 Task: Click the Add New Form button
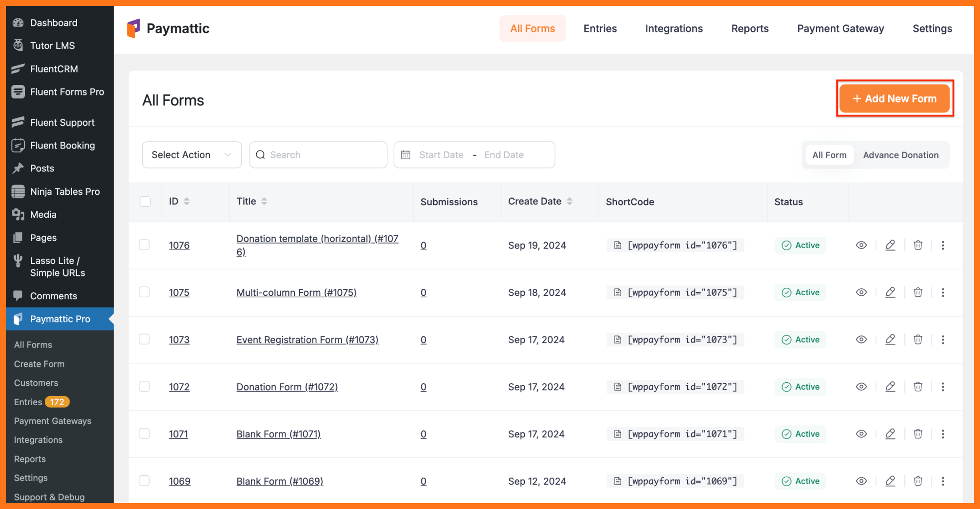click(x=894, y=98)
